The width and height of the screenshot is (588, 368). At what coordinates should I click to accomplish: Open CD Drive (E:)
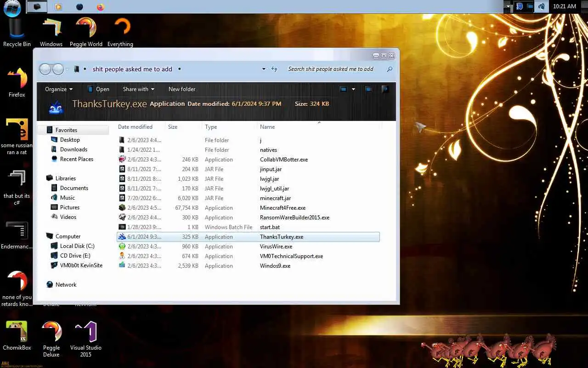[75, 256]
